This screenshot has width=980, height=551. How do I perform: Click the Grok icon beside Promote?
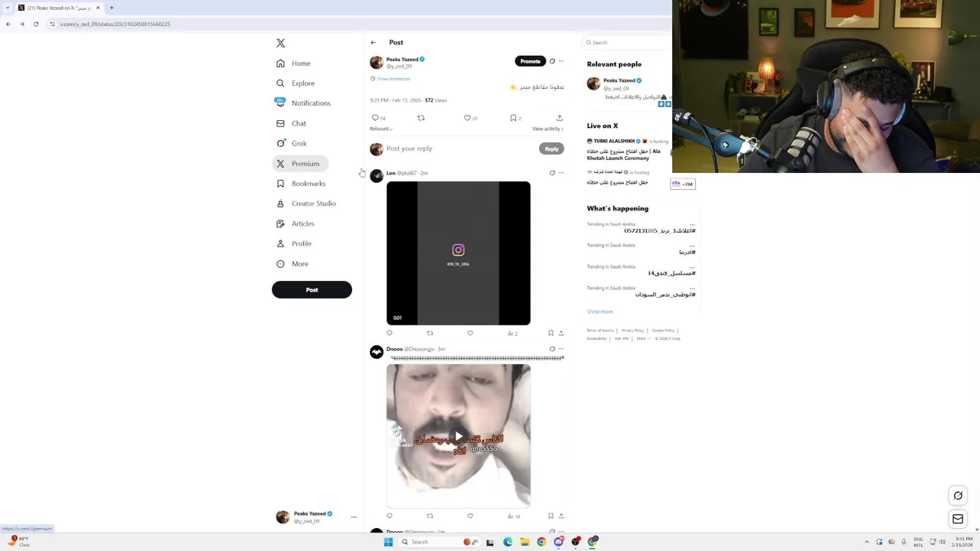552,61
